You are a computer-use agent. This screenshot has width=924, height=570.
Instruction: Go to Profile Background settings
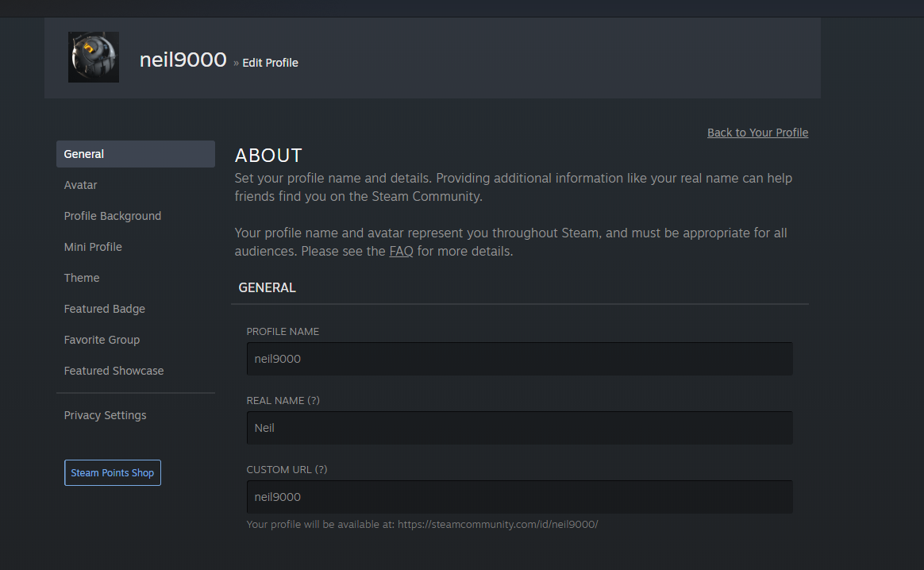click(113, 216)
